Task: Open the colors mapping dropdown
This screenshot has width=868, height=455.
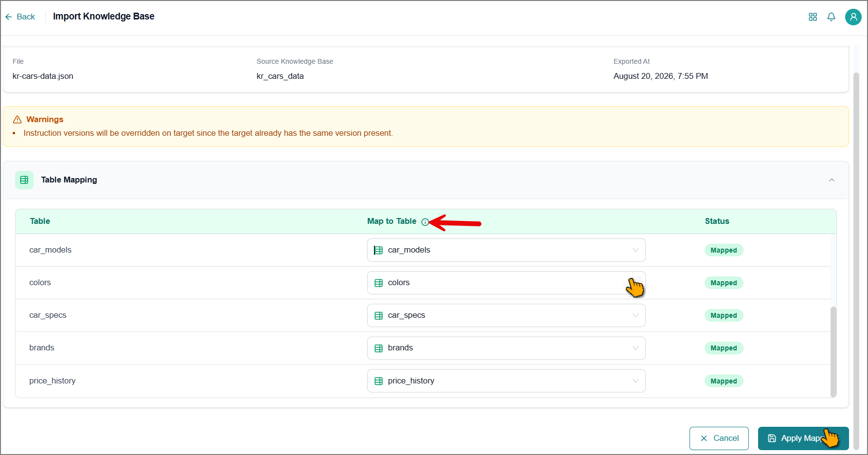Action: point(506,283)
